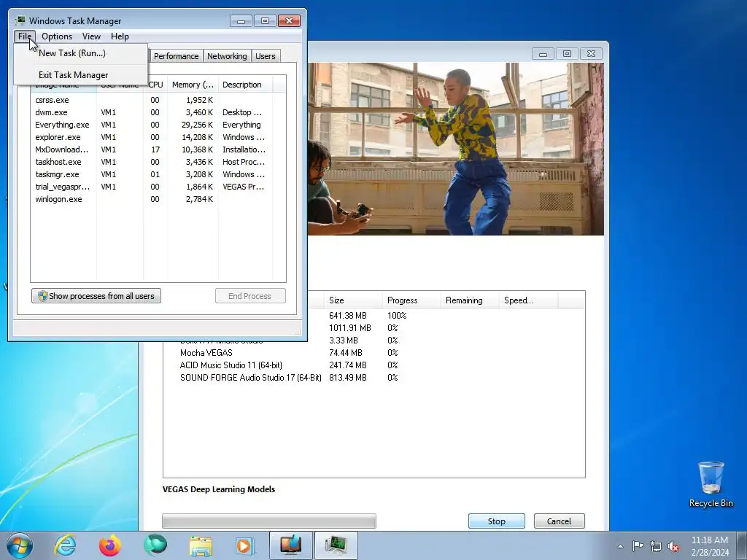Select Mocha VEGAS download row
This screenshot has width=747, height=560.
374,353
